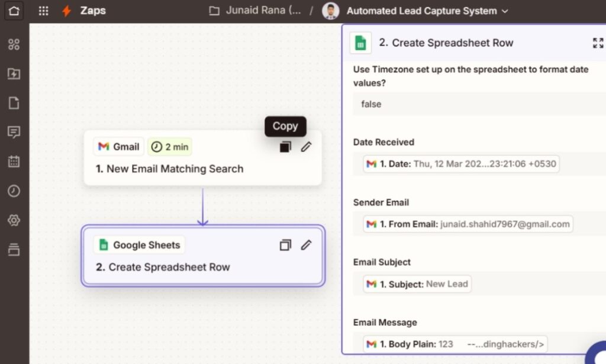Click the Zaps lightning bolt logo

click(66, 11)
